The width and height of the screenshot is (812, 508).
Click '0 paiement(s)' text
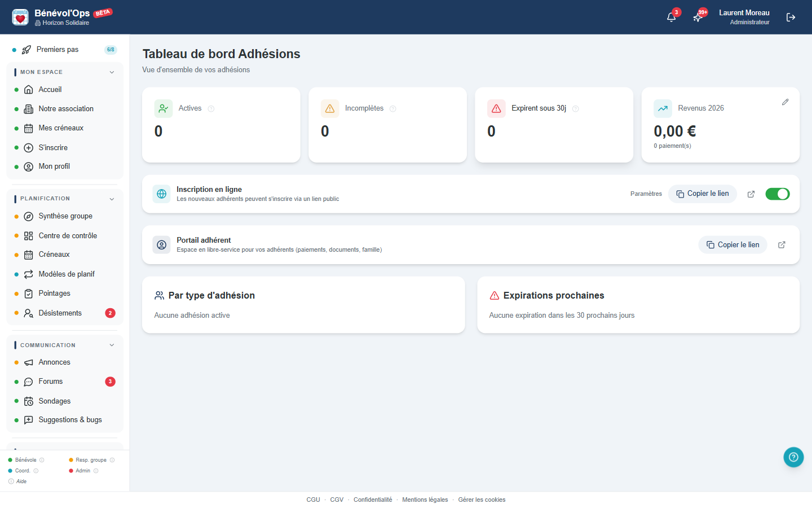point(672,146)
